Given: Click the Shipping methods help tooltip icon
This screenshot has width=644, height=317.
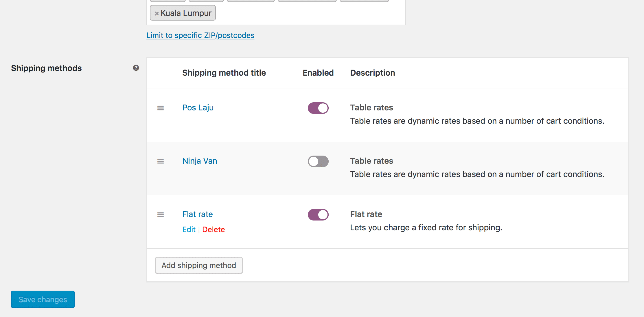Looking at the screenshot, I should point(136,68).
